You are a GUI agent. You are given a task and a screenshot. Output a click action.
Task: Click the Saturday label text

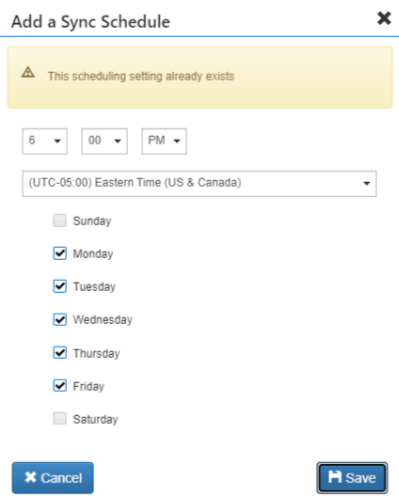[96, 419]
